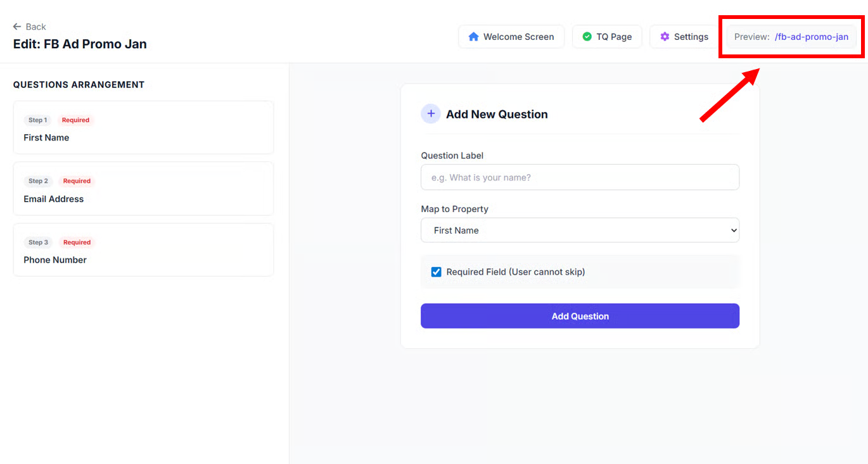
Task: Click the green checkmark icon on TQ Page
Action: click(587, 37)
